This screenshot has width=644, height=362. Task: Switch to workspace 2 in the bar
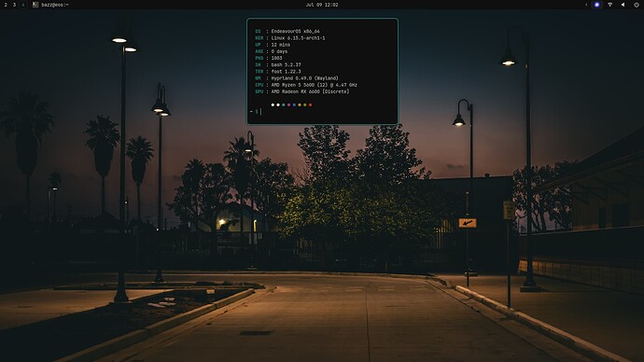click(x=6, y=5)
